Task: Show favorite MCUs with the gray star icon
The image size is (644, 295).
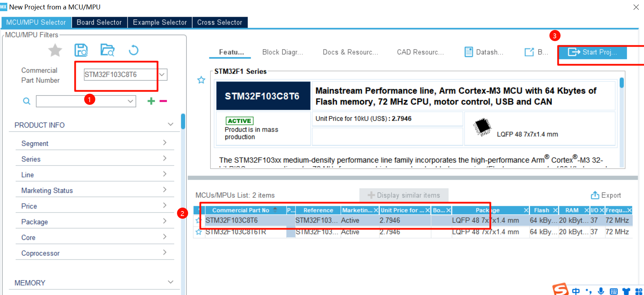Action: [x=55, y=51]
